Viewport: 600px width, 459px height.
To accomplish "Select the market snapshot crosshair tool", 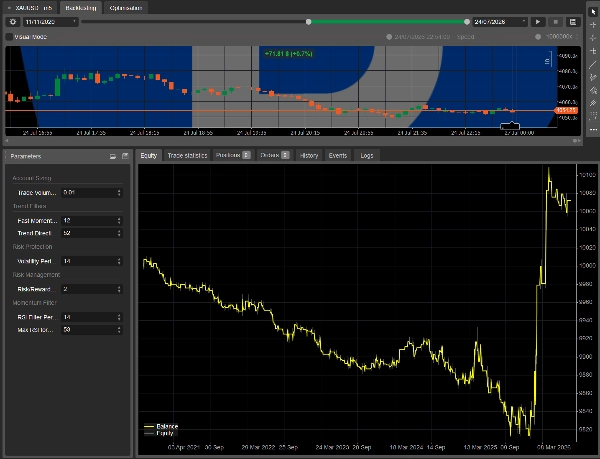I will point(593,38).
